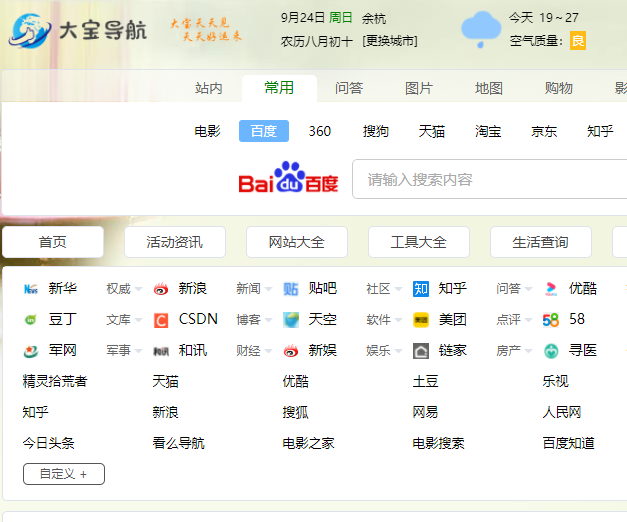Open CSDN red C icon
Image resolution: width=627 pixels, height=522 pixels.
point(161,320)
